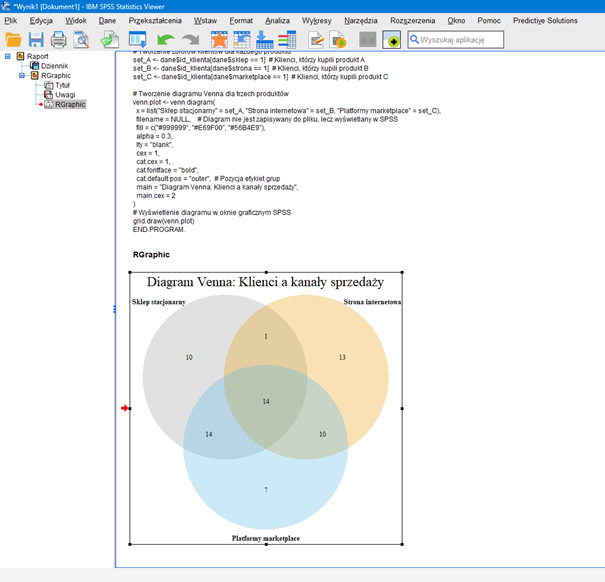605x582 pixels.
Task: Click the Venn diagram title text
Action: pyautogui.click(x=265, y=282)
